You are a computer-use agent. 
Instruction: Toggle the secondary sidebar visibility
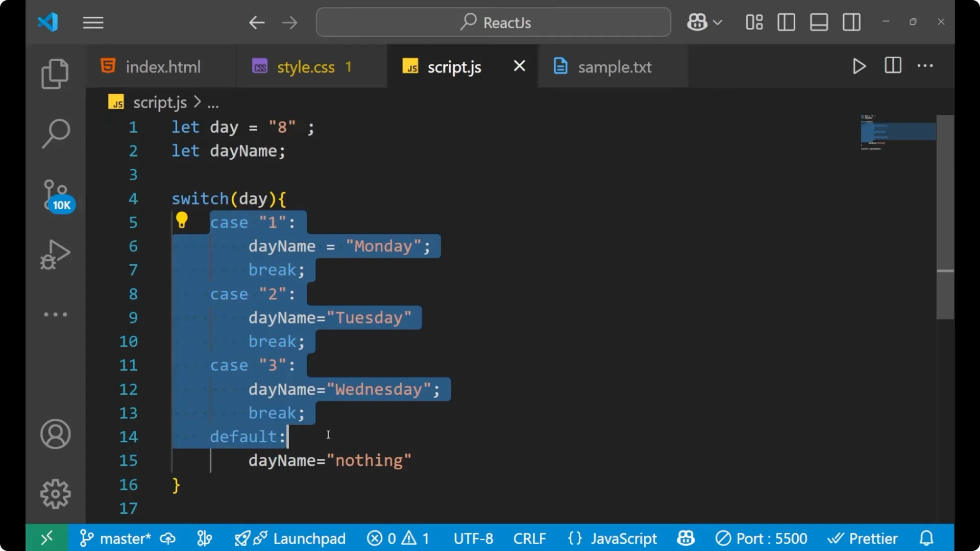point(851,22)
